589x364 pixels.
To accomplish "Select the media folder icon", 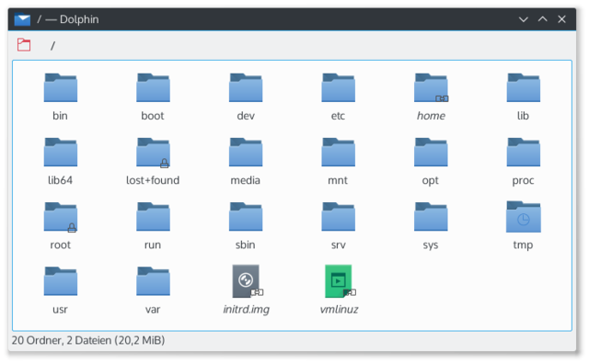I will (246, 153).
